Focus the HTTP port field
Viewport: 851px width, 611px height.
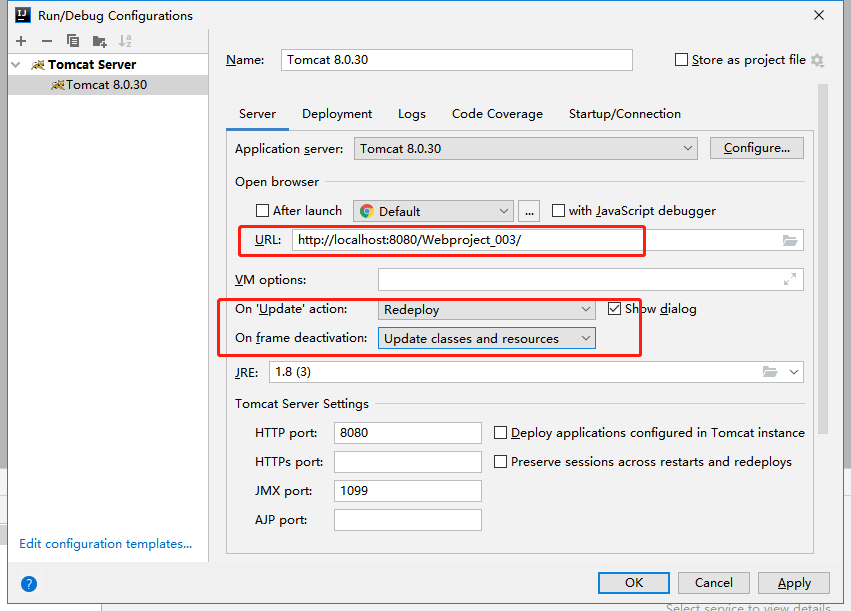[x=408, y=433]
